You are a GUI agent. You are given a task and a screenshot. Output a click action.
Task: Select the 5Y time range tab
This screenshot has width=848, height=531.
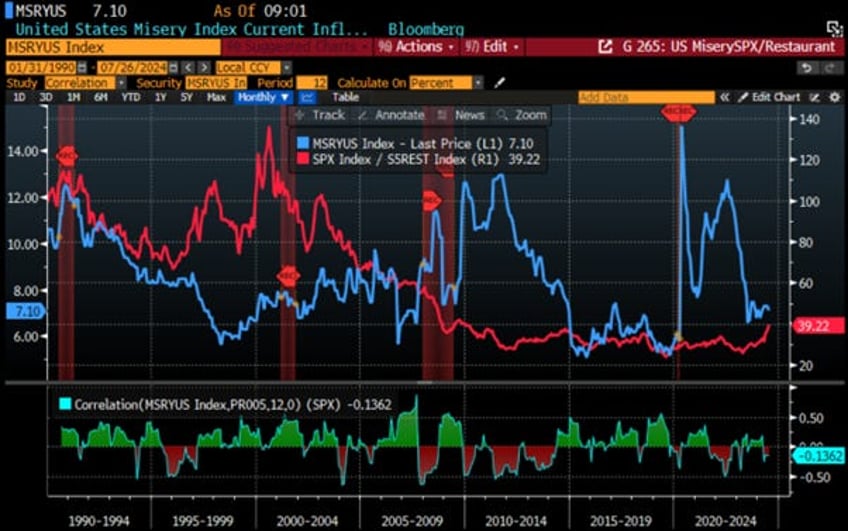pos(186,97)
